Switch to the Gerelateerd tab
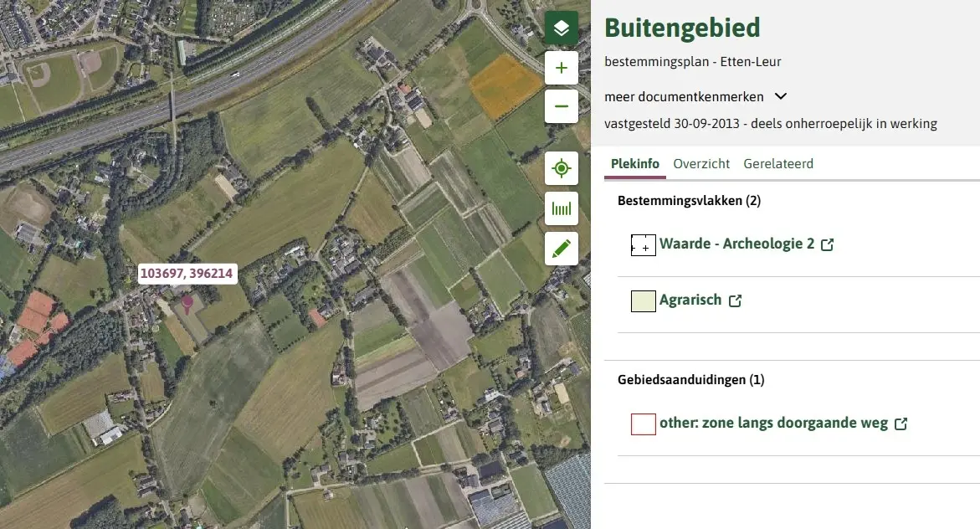The height and width of the screenshot is (529, 980). coord(778,164)
